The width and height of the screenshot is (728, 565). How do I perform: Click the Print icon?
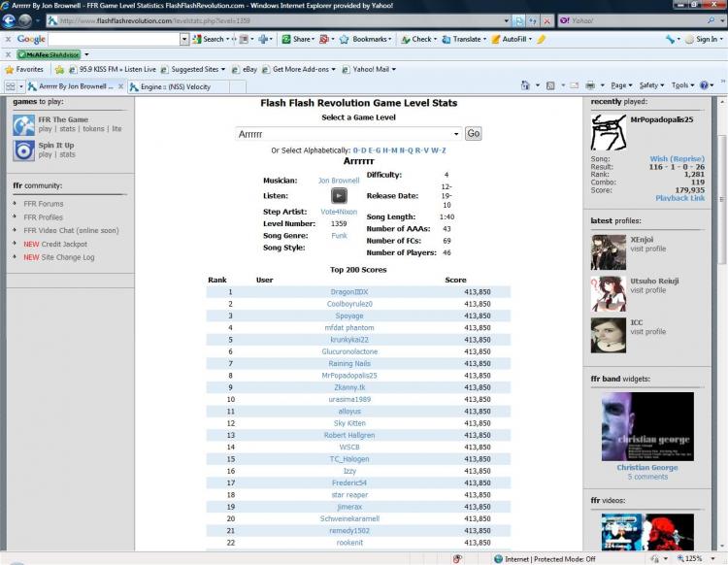coord(590,85)
